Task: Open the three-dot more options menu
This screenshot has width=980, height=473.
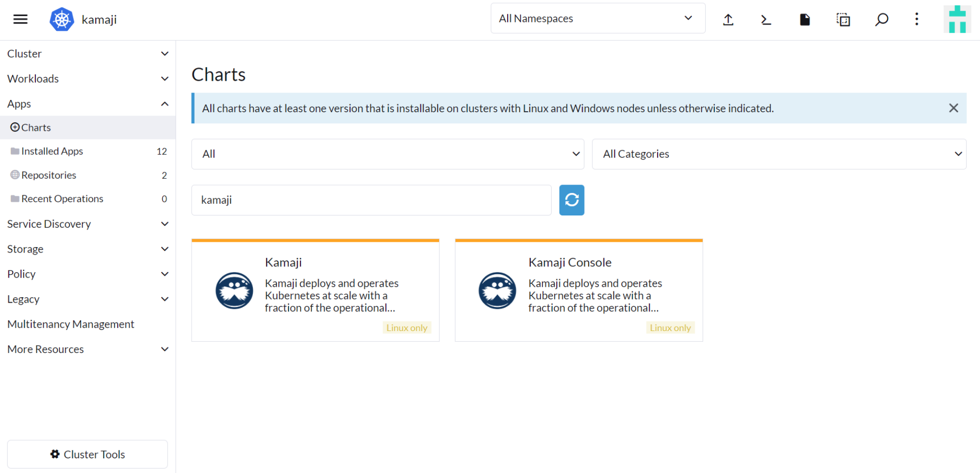Action: 916,20
